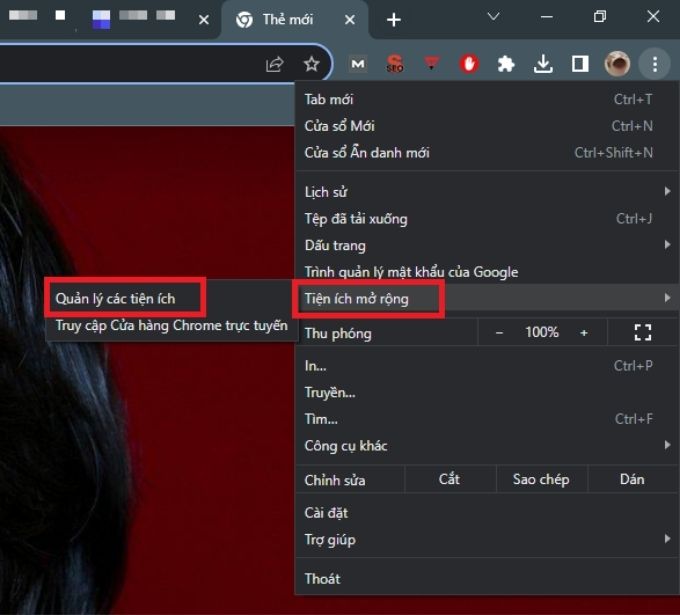The height and width of the screenshot is (615, 680).
Task: Expand the Lịch sử submenu
Action: (486, 192)
